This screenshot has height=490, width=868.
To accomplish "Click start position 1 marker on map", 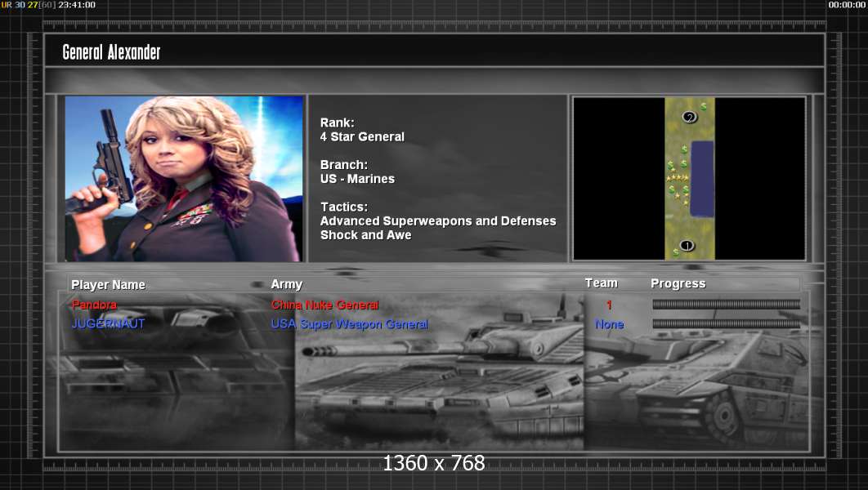I will click(687, 246).
